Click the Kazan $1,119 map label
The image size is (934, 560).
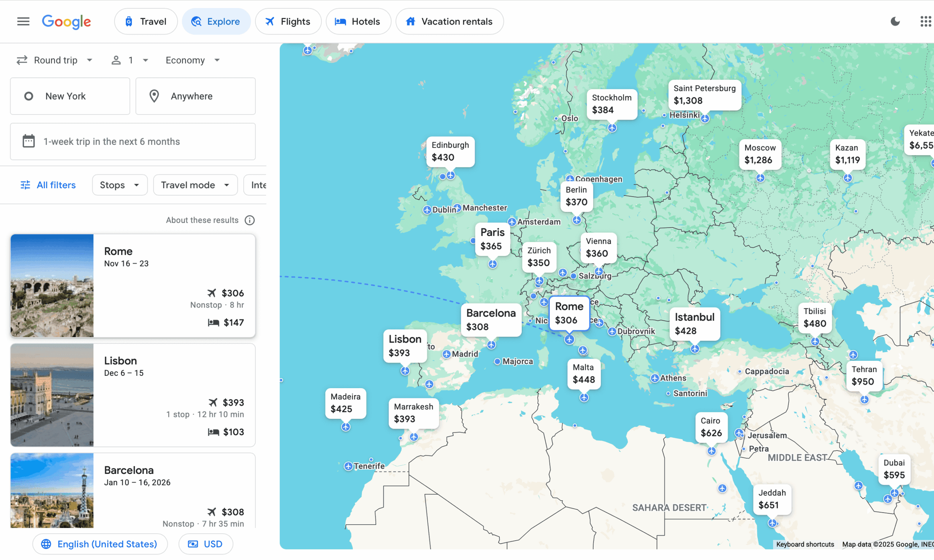tap(847, 154)
